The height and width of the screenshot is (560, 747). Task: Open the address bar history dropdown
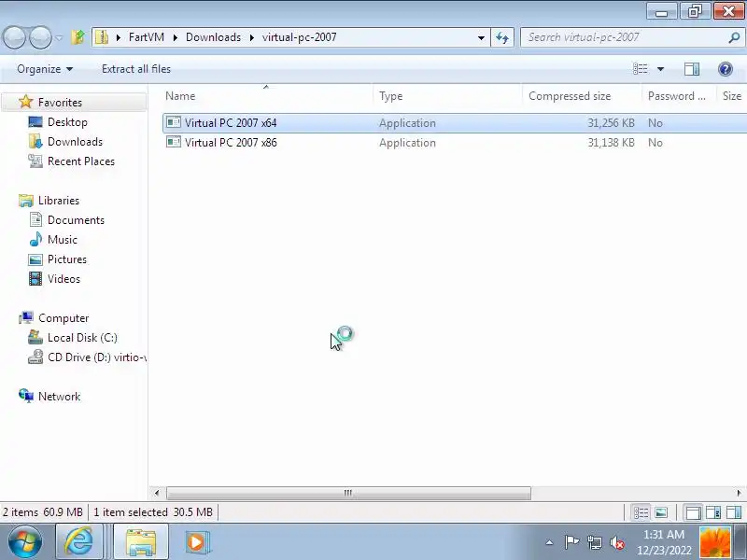pyautogui.click(x=481, y=37)
